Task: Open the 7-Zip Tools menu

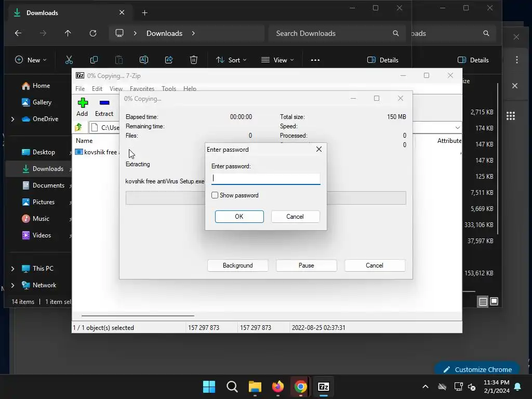Action: pyautogui.click(x=169, y=88)
